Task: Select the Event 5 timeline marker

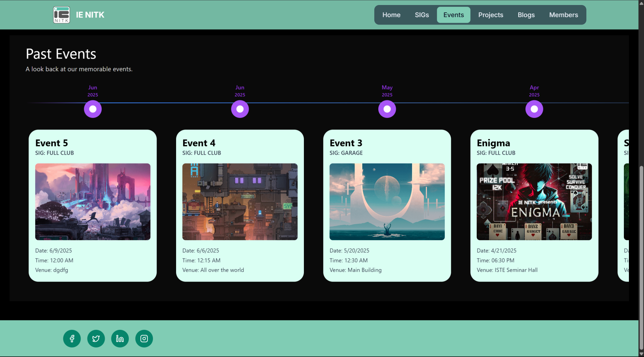Action: [x=93, y=109]
